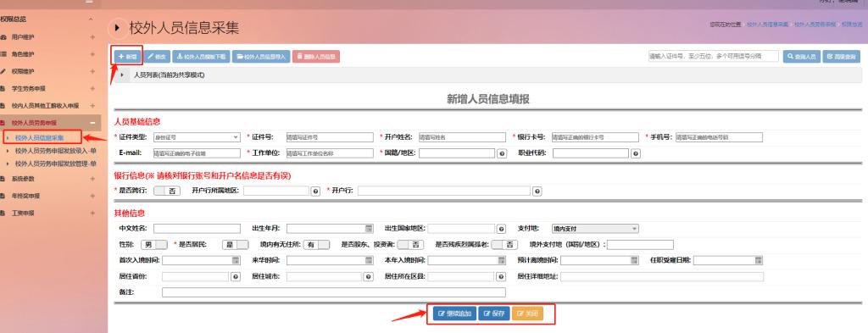
Task: Toggle the 性别 switch showing 男
Action: point(154,245)
